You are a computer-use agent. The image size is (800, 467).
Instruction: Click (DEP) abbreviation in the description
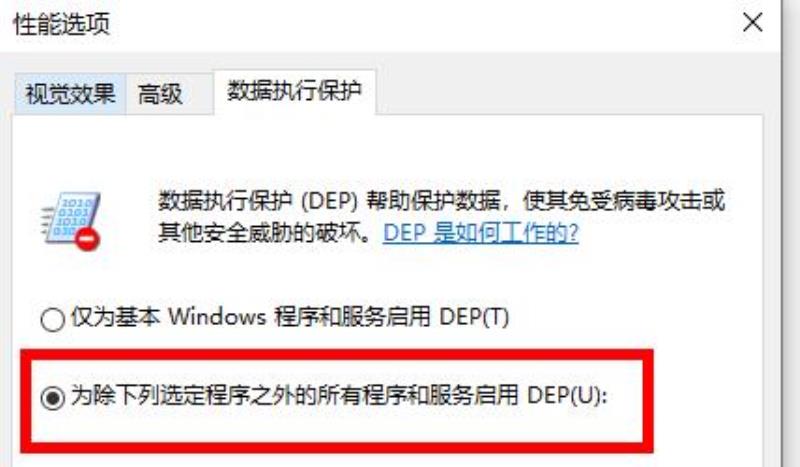[329, 201]
